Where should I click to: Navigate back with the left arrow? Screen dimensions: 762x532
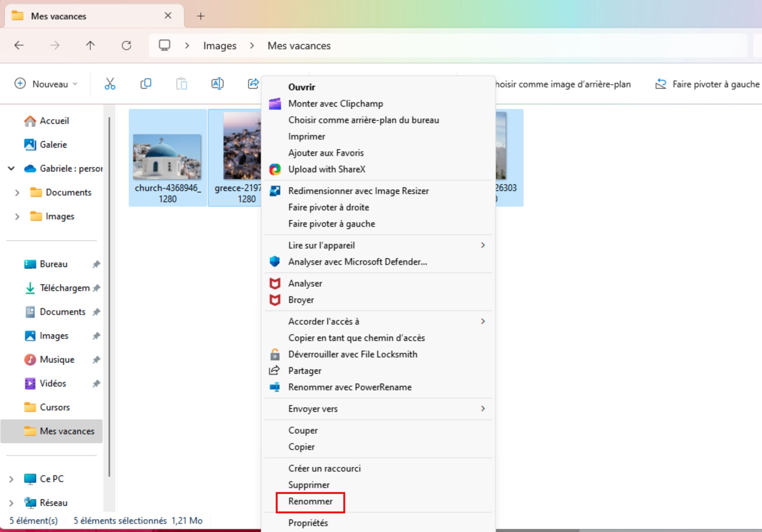[19, 46]
